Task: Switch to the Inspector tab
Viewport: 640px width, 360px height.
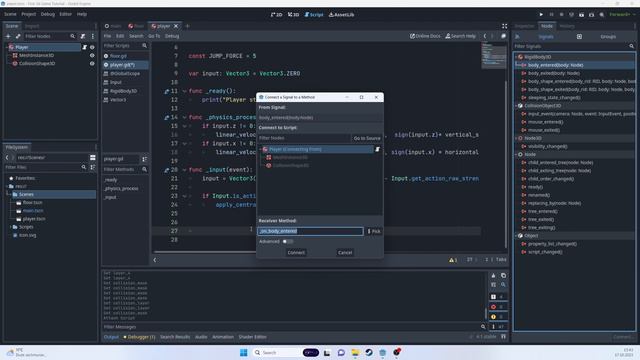Action: [524, 26]
